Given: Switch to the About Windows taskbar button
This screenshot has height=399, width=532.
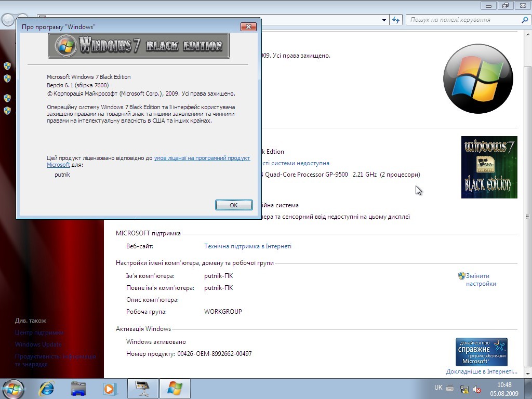Looking at the screenshot, I should [175, 389].
